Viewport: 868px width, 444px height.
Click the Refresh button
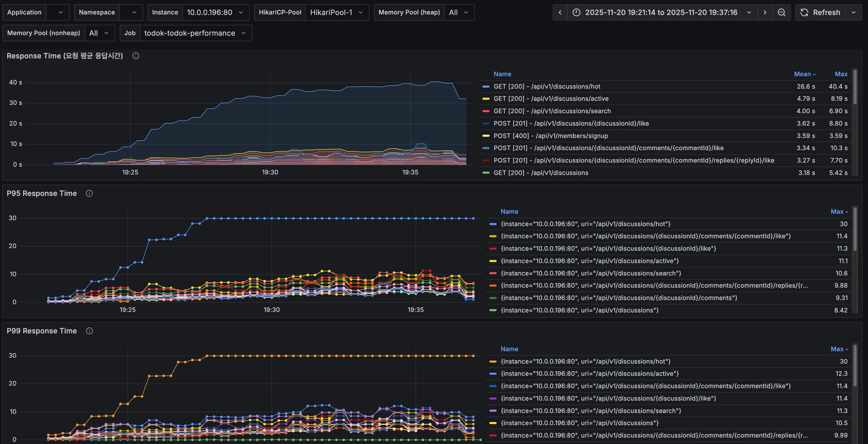click(x=826, y=12)
